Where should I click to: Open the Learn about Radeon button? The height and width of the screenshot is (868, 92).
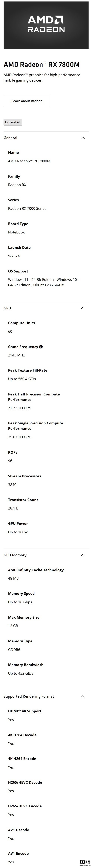[27, 101]
